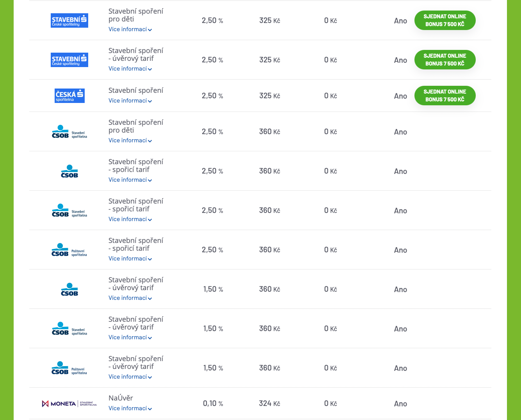Screen dimensions: 521x420
Task: Expand Více informací for plain ČSOB úvěrový tarif
Action: click(x=130, y=298)
